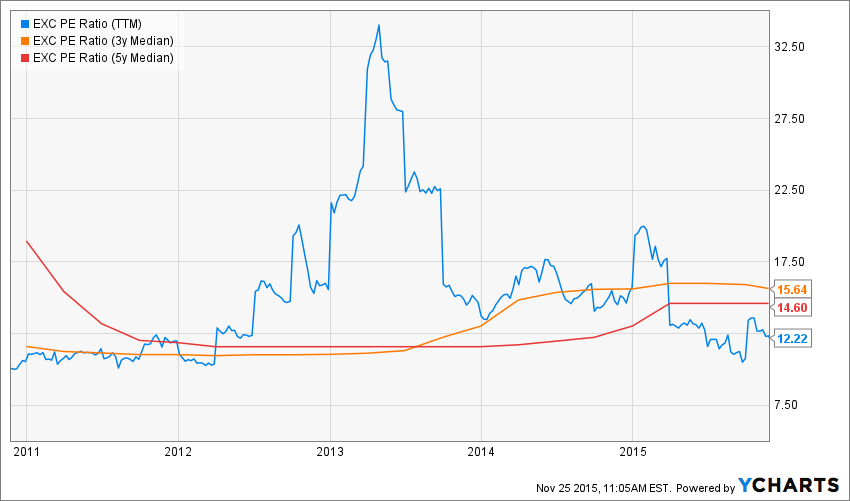Click the 2011 x-axis label
Screen dimensions: 850x501
coord(26,451)
